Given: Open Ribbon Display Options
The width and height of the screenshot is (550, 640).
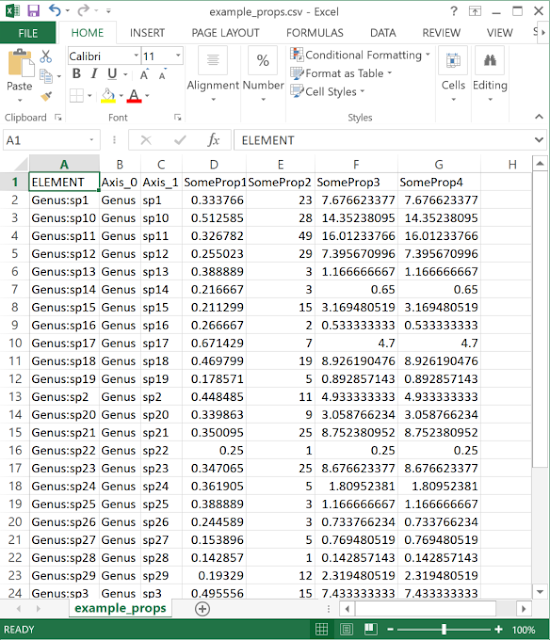Looking at the screenshot, I should (x=475, y=11).
